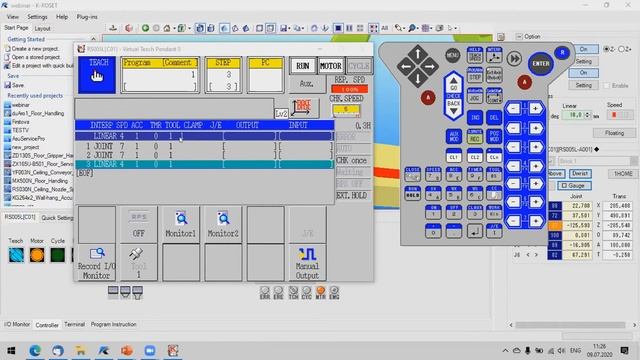This screenshot has height=360, width=640.
Task: Click the pendant return/enter arrow key
Action: tap(475, 231)
